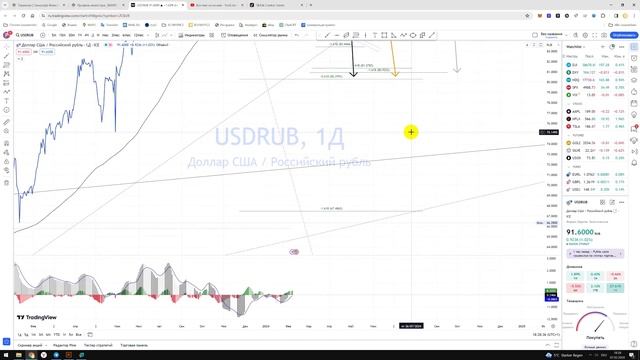Select TSLA in the watchlist
640x360 pixels.
(x=596, y=127)
